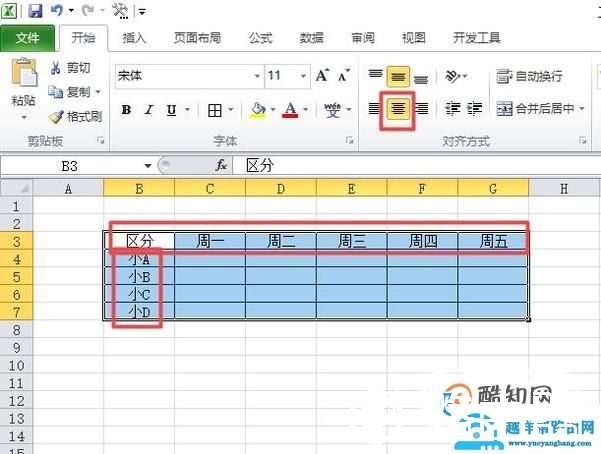Apply the fill color bucket
Viewport: 601px width, 454px height.
(258, 110)
